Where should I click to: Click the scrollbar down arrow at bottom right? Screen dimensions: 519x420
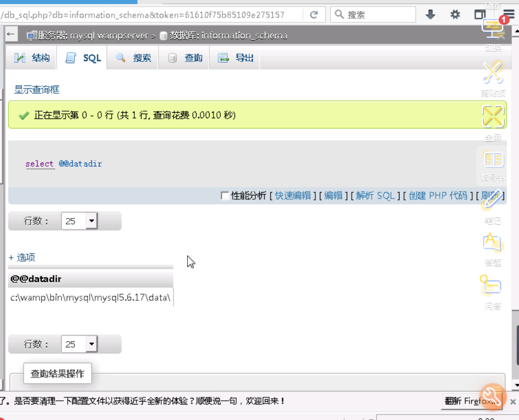[x=516, y=385]
